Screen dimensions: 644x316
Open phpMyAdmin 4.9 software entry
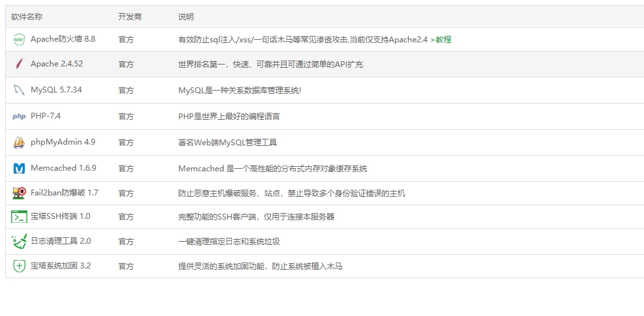(x=63, y=141)
